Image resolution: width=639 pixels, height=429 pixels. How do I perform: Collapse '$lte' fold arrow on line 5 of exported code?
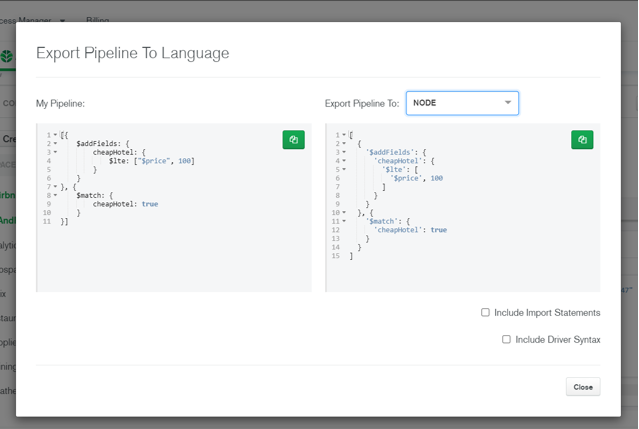tap(344, 169)
